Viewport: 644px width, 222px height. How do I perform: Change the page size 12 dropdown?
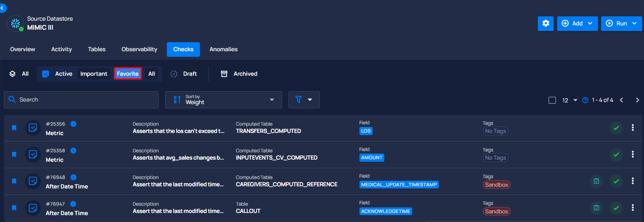pos(570,100)
